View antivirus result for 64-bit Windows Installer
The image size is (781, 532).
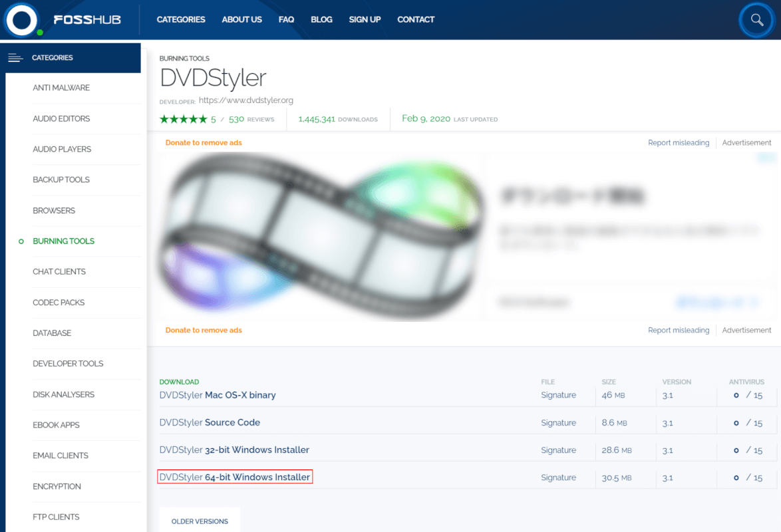coord(748,477)
